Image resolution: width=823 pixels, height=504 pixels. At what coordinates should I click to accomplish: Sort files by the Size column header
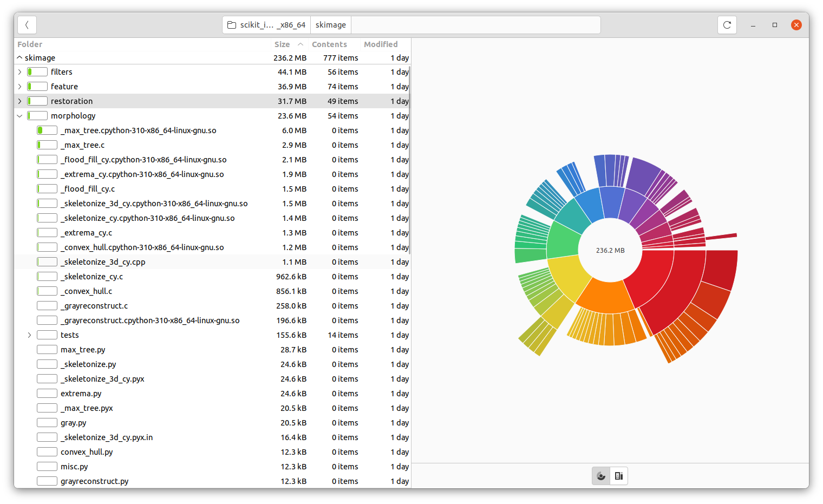click(x=282, y=44)
